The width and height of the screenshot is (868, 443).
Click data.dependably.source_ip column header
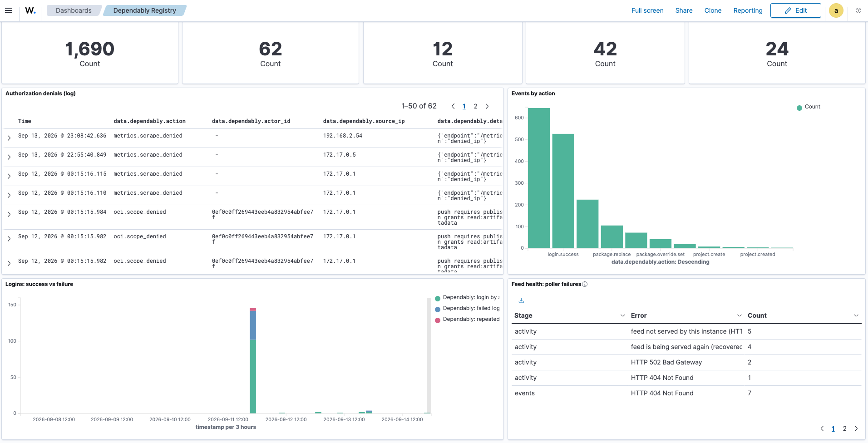(364, 121)
